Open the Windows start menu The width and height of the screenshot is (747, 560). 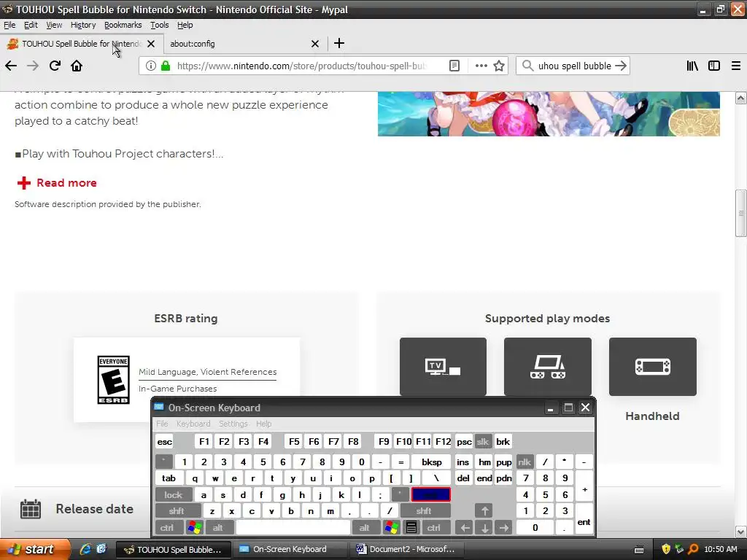click(x=34, y=549)
